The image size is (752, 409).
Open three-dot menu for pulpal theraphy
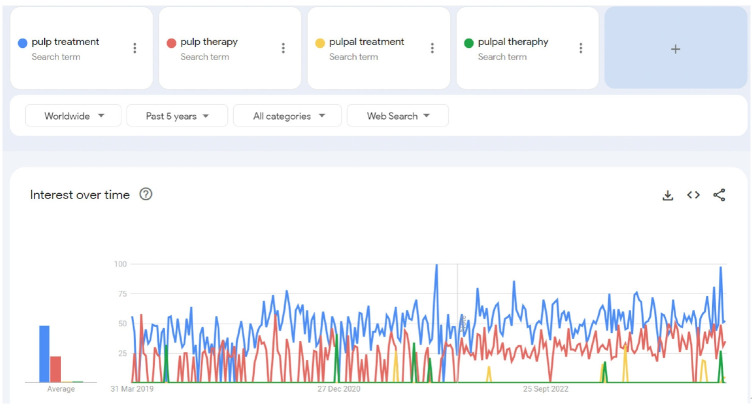tap(581, 48)
